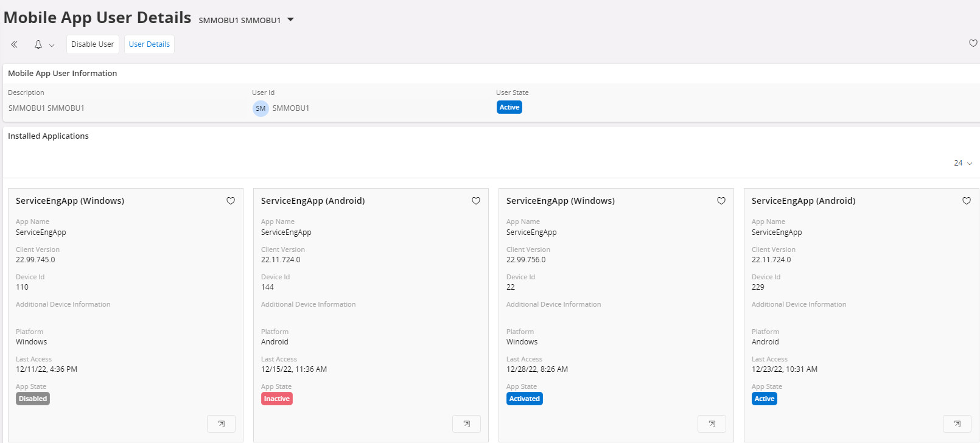Click the red Inactive app state badge
The height and width of the screenshot is (443, 980).
(x=277, y=399)
